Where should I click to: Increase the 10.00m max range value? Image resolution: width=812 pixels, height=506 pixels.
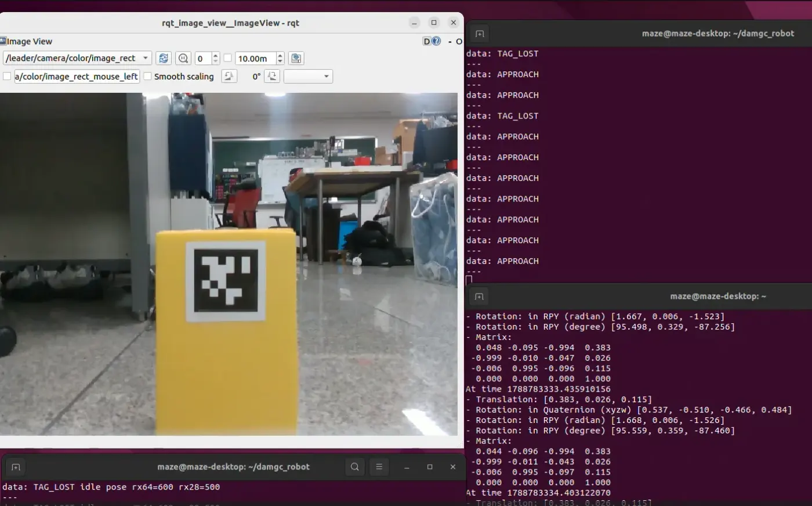coord(280,55)
